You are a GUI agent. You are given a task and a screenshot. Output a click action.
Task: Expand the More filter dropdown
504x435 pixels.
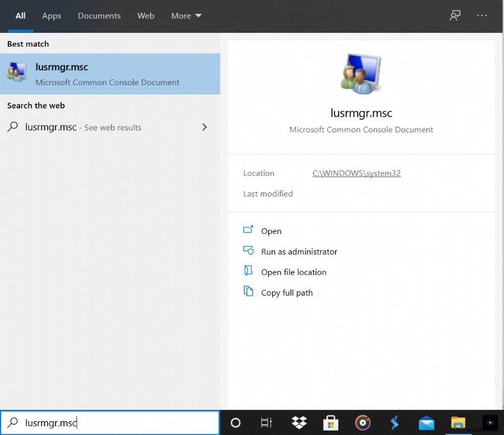pos(186,16)
